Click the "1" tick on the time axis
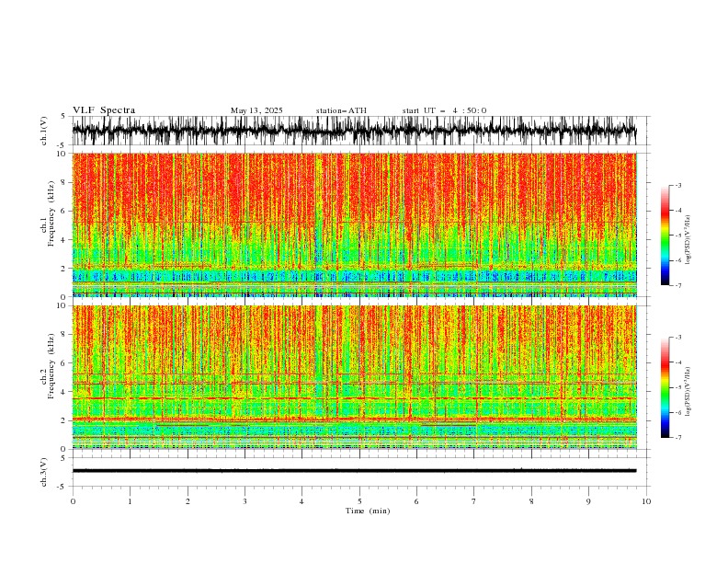 [x=130, y=501]
